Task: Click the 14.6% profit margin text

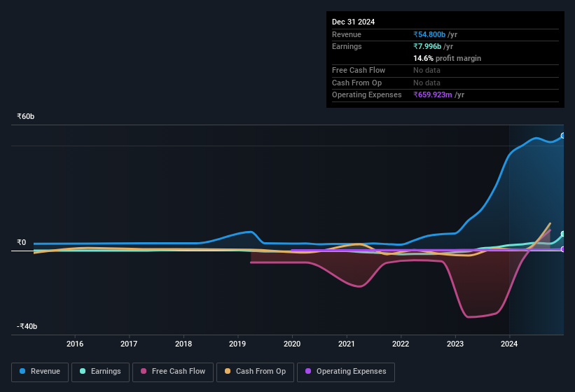Action: (x=447, y=58)
